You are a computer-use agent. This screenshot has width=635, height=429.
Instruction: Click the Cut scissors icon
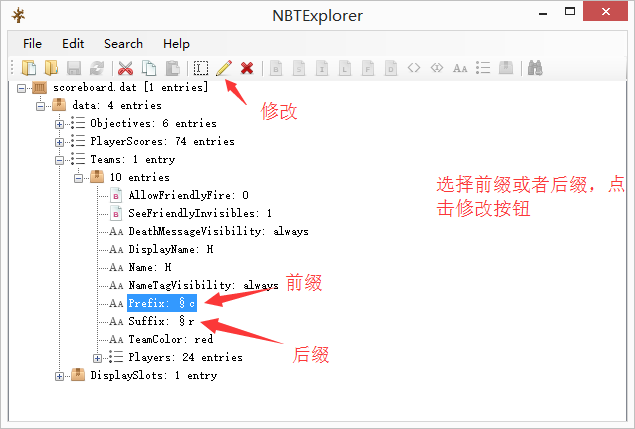click(x=126, y=68)
